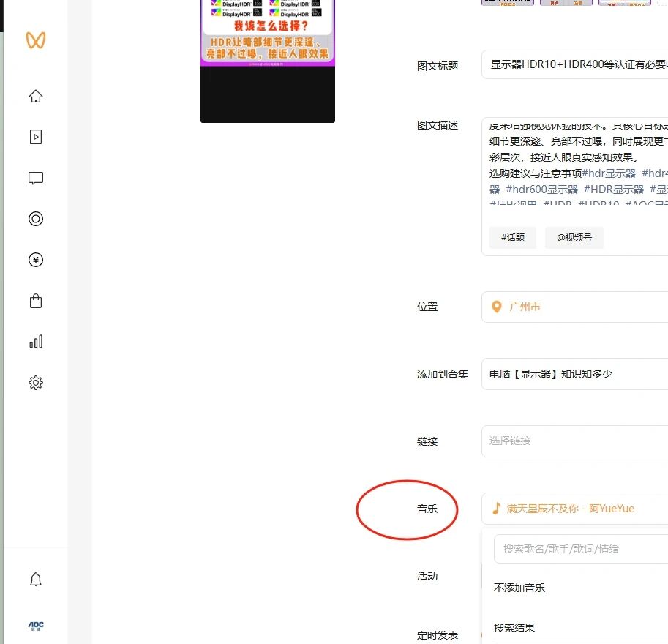This screenshot has height=644, width=668.
Task: Open the settings gear icon in sidebar
Action: pyautogui.click(x=36, y=383)
